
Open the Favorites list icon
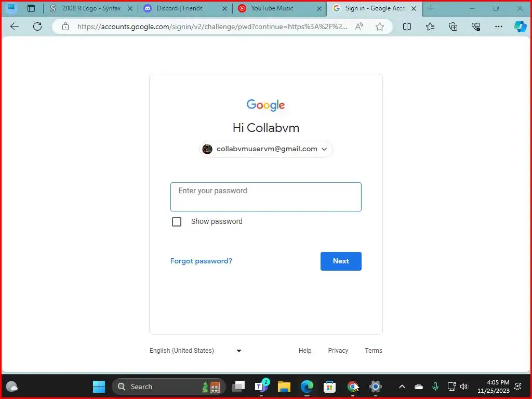click(430, 26)
